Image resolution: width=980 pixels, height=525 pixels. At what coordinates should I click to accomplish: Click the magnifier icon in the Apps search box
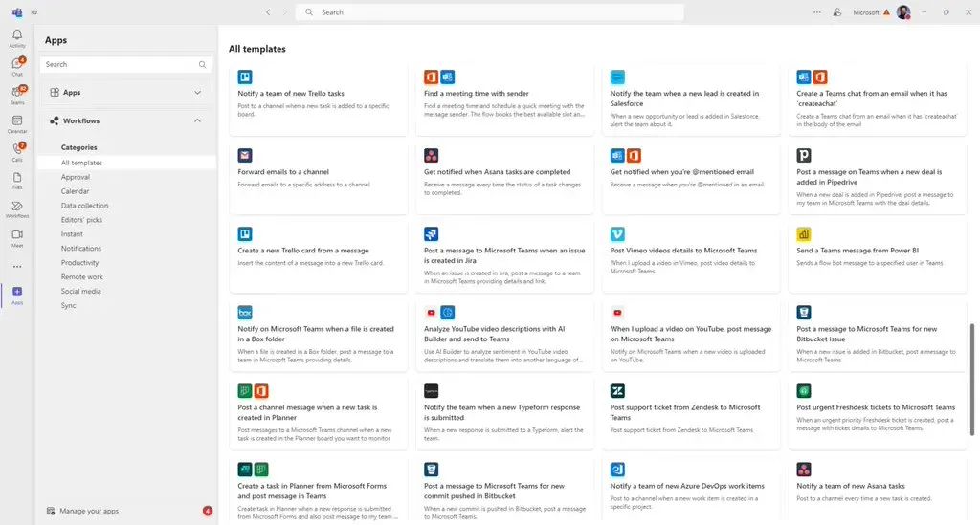coord(203,64)
